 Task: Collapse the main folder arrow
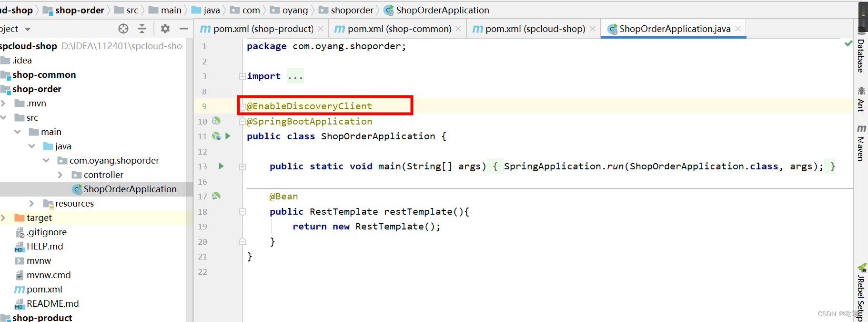point(18,132)
